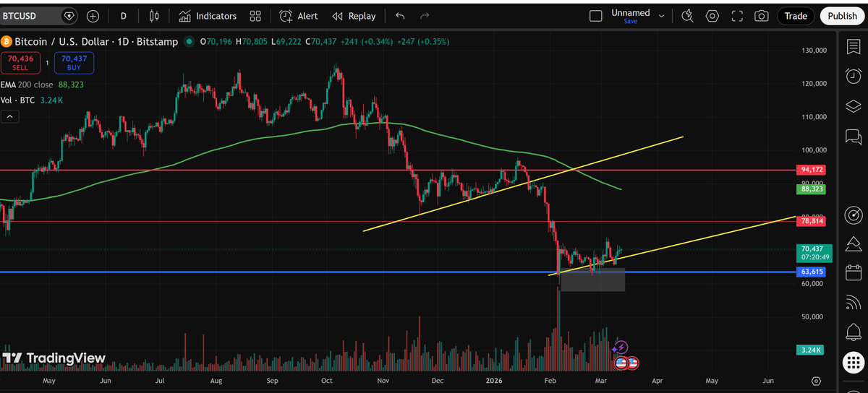
Task: Click the redo arrow
Action: click(425, 16)
